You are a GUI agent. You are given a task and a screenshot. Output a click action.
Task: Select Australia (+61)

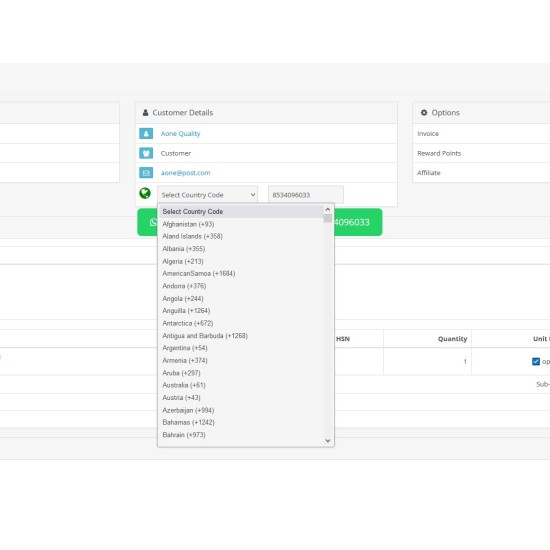tap(241, 385)
